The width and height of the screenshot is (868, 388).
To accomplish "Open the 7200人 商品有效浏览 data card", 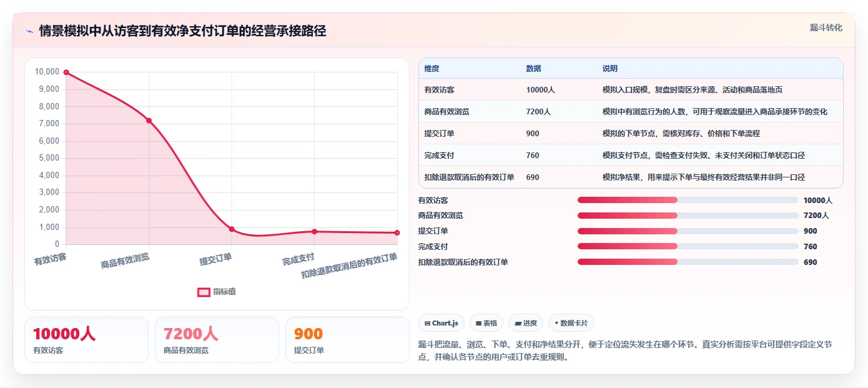I will coord(217,340).
